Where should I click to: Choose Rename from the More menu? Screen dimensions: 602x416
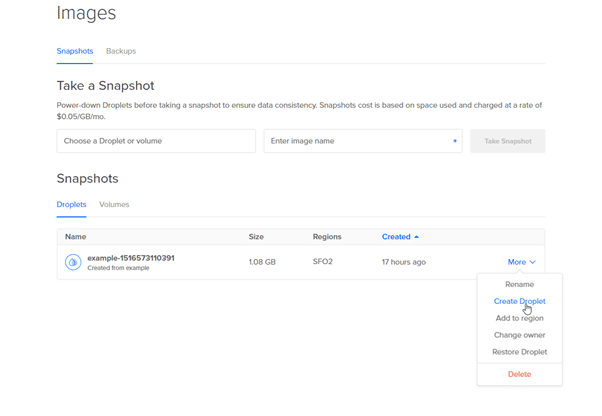519,284
